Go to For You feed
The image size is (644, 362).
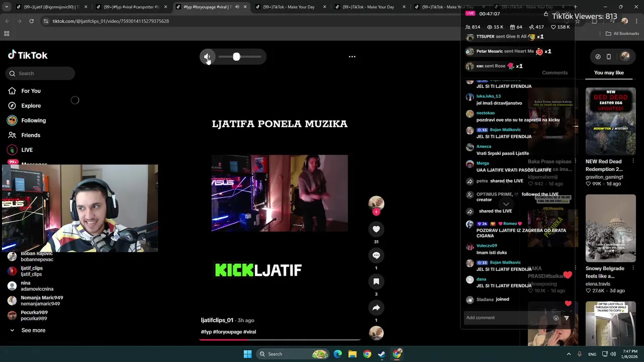tap(31, 91)
